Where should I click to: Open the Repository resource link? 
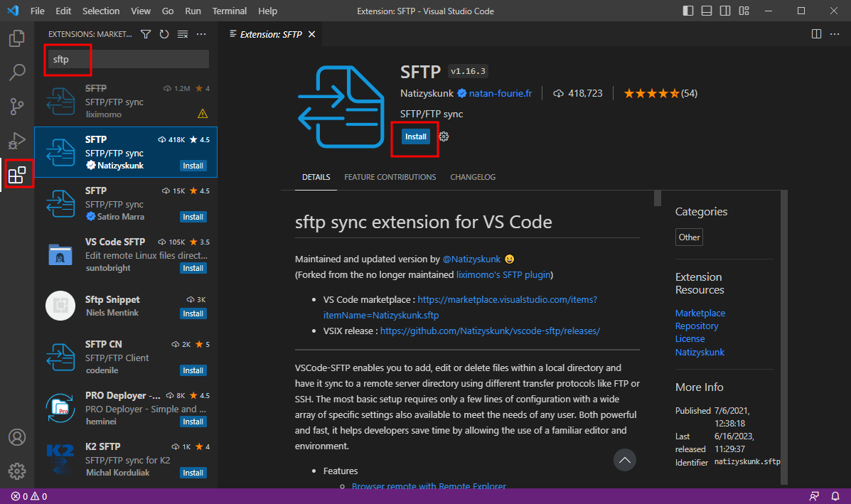(697, 326)
